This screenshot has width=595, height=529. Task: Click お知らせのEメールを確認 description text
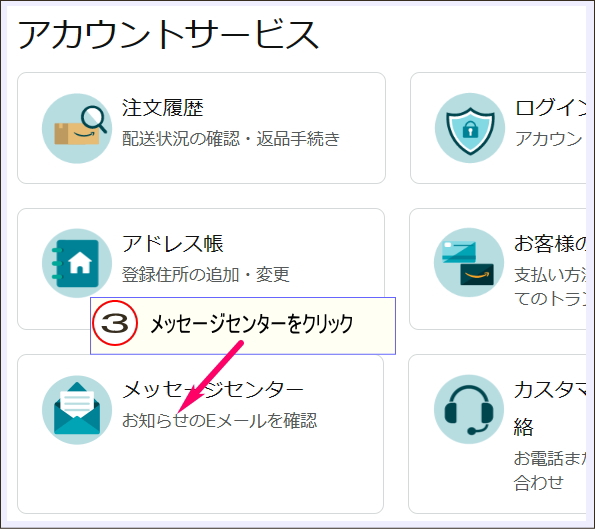click(x=219, y=420)
